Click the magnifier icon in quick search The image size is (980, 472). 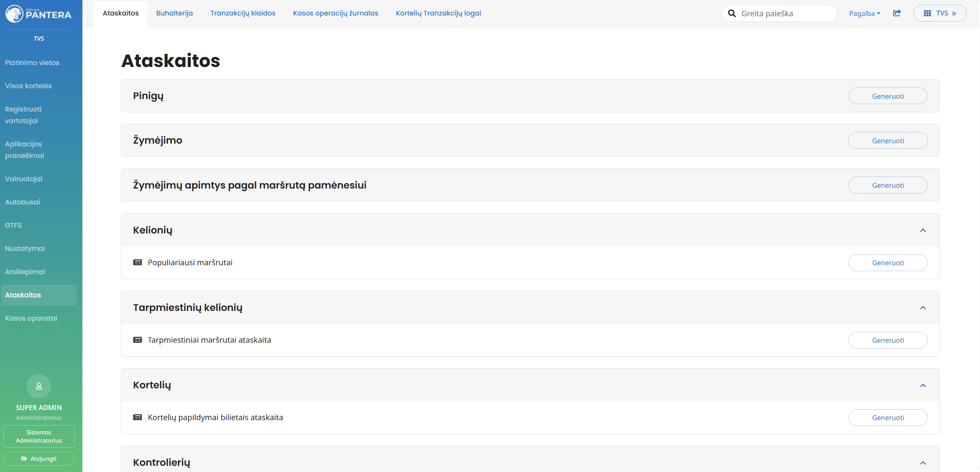click(x=732, y=14)
